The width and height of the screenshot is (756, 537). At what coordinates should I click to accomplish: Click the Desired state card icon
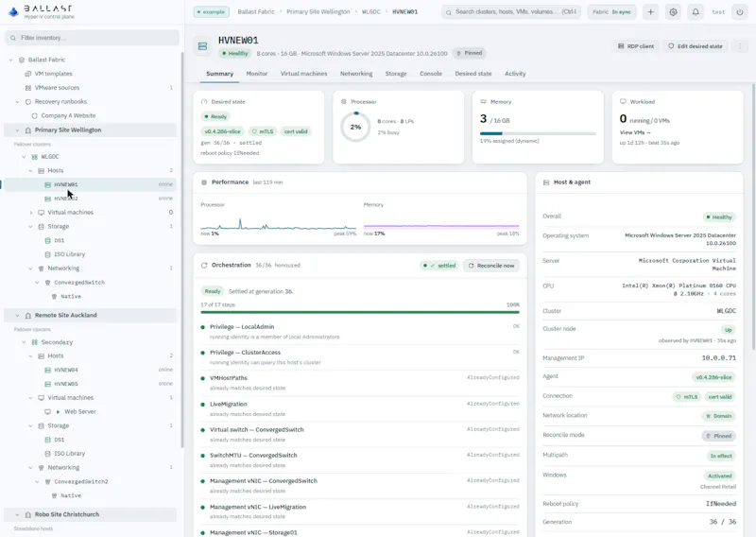(204, 102)
